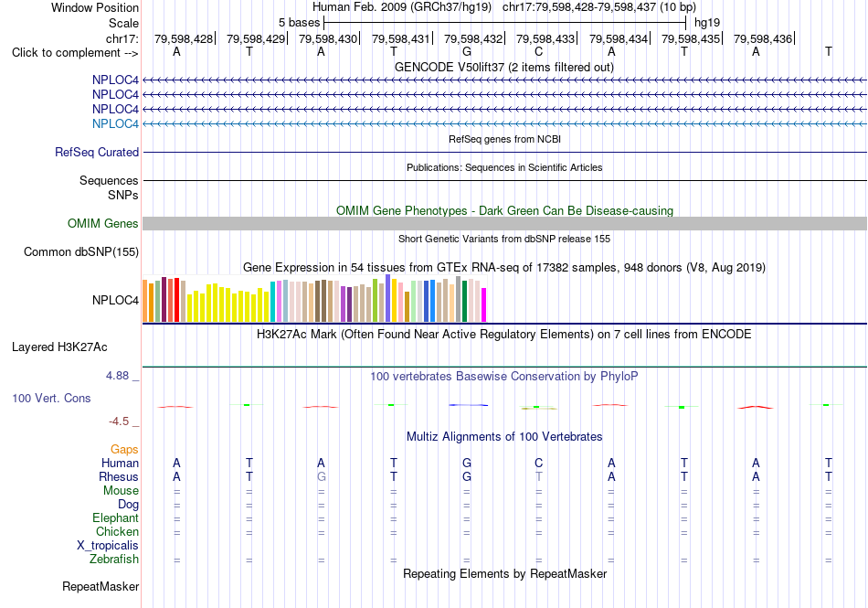Click the 4.88 PhyloP upper limit value
The image size is (868, 608).
click(117, 376)
